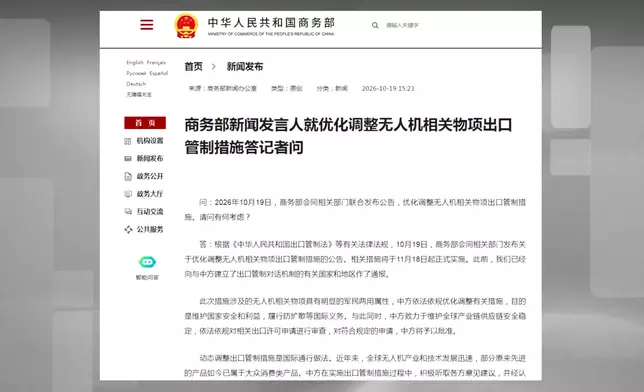Open the red hamburger menu

147,25
